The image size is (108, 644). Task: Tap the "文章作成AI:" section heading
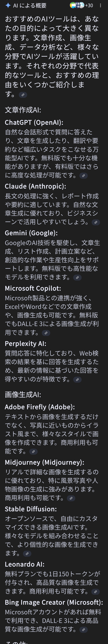tap(23, 110)
